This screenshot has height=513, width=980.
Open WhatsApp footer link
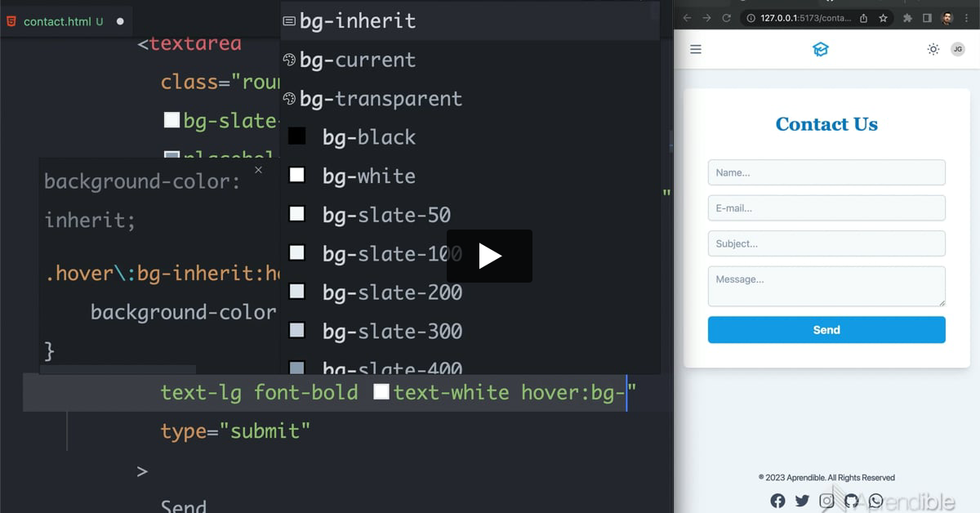pyautogui.click(x=875, y=501)
